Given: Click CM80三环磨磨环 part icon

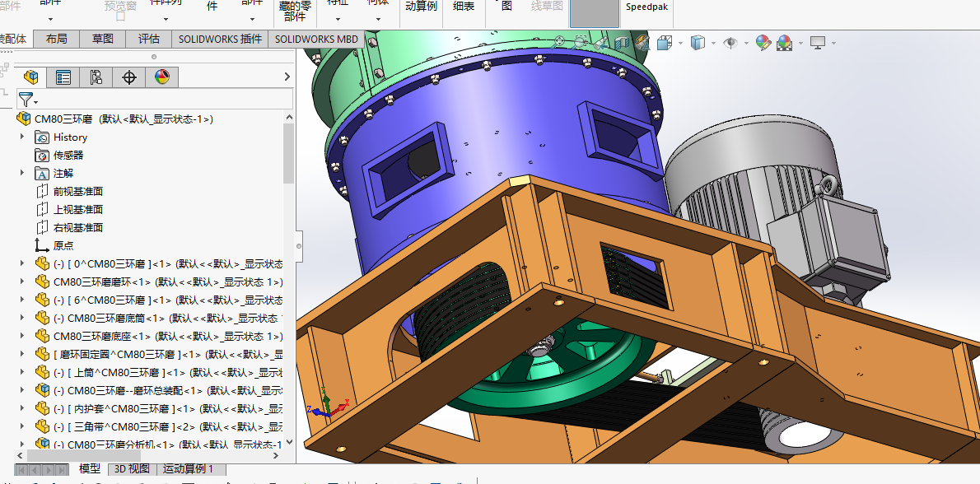Looking at the screenshot, I should click(42, 282).
